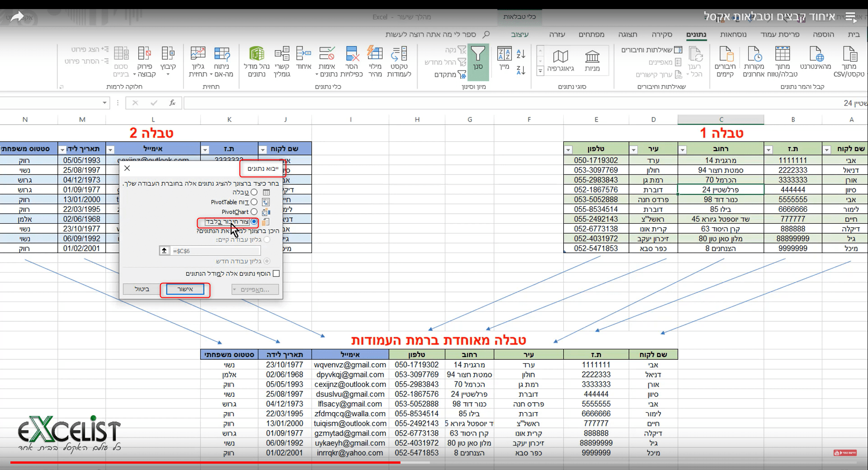The image size is (868, 470).
Task: Open Manage Data Model (נהל מודל נתונים)
Action: pyautogui.click(x=257, y=61)
